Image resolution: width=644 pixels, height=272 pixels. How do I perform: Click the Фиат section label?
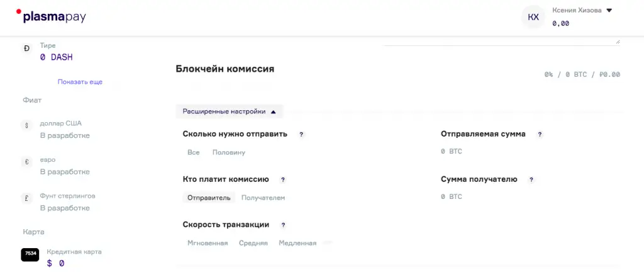[32, 100]
